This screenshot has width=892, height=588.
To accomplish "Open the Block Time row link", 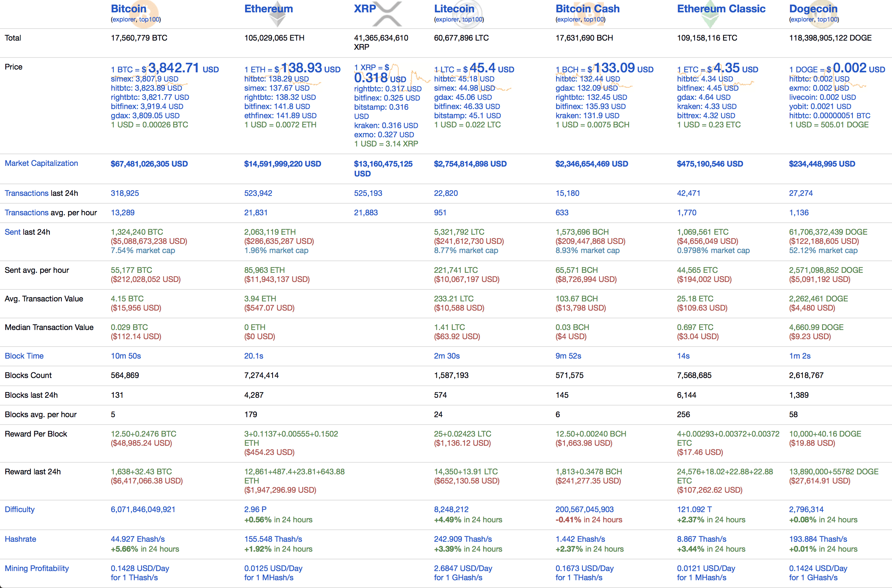I will 24,356.
